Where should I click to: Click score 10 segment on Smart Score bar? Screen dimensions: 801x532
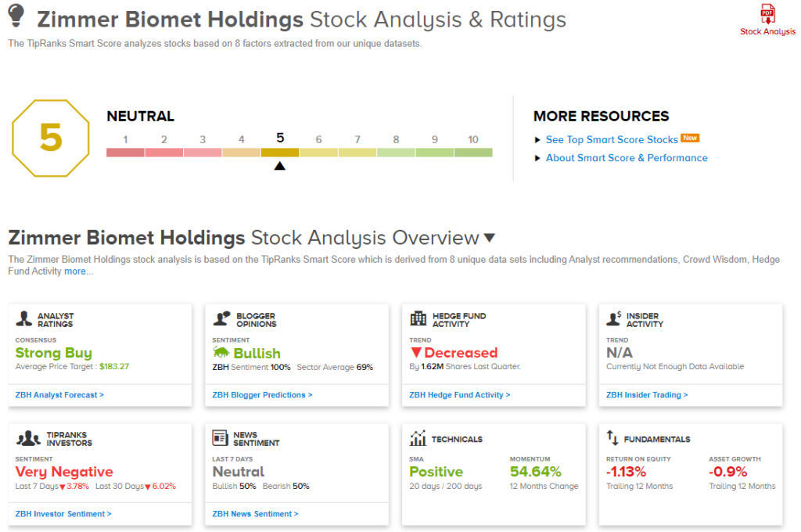(x=473, y=153)
